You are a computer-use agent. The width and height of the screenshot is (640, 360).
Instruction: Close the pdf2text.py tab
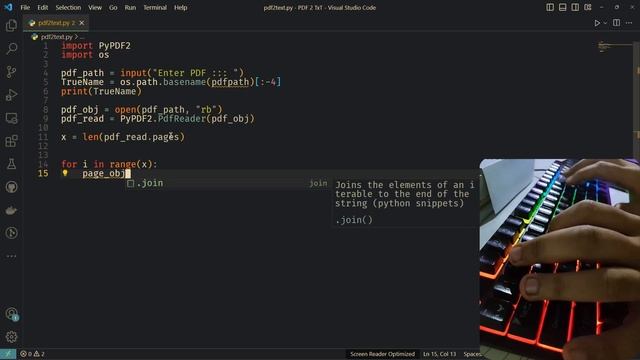click(82, 23)
